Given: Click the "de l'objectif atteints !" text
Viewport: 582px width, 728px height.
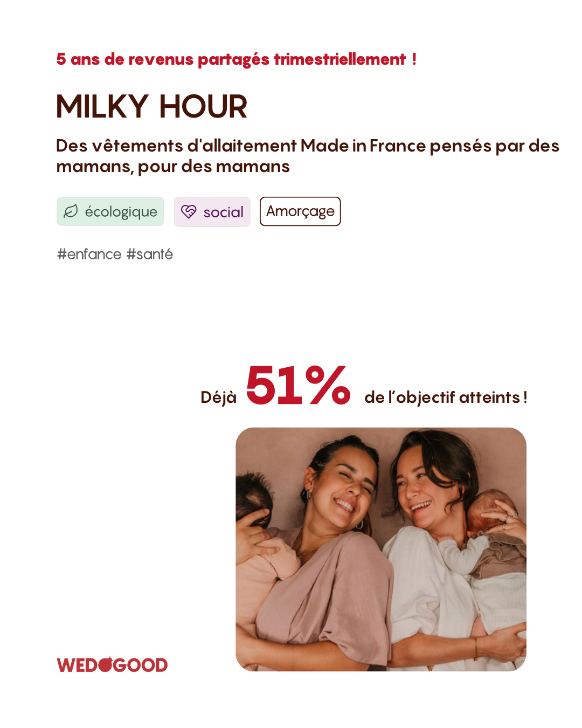Looking at the screenshot, I should (x=445, y=397).
